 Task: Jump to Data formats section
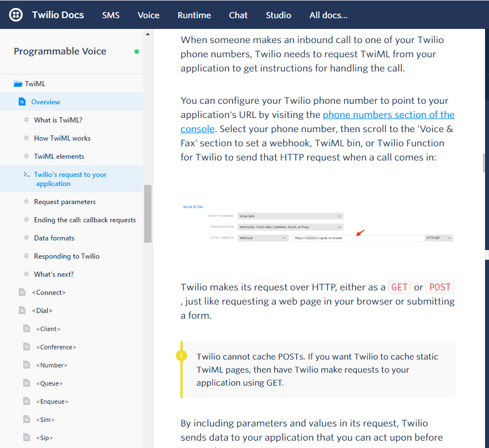tap(54, 238)
